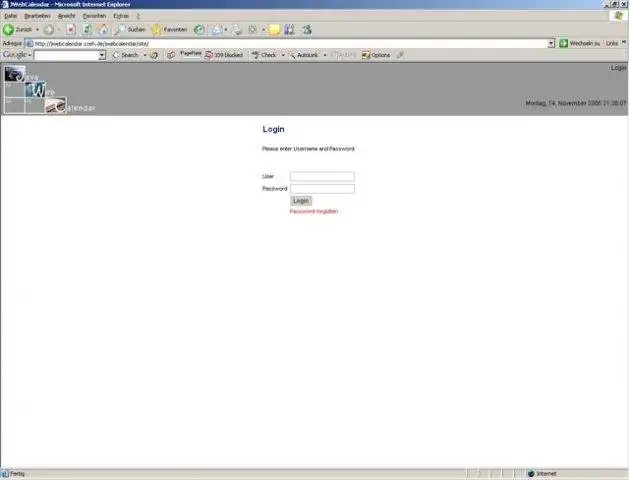This screenshot has height=480, width=629.
Task: Open the Datei menu
Action: pos(10,16)
